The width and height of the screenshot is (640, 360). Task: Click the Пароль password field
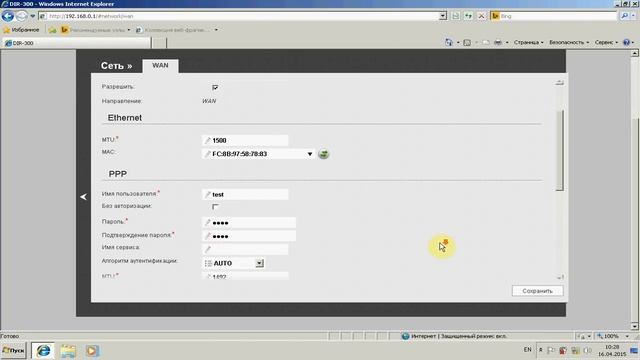(x=249, y=222)
